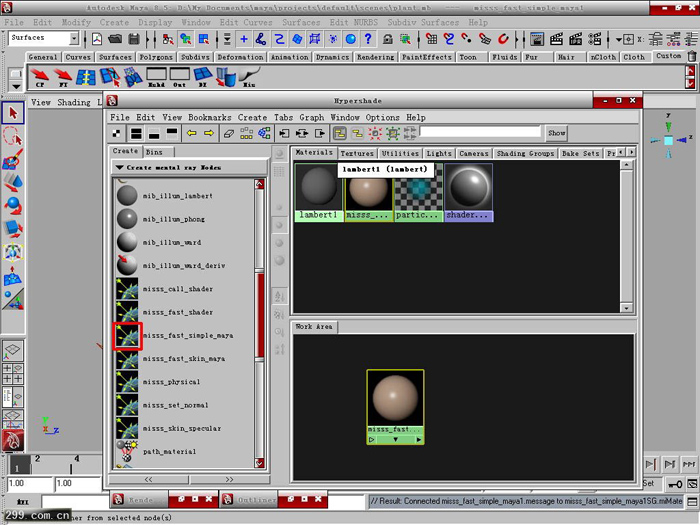Select the Rendering shelf tab
This screenshot has width=700, height=525.
point(375,57)
